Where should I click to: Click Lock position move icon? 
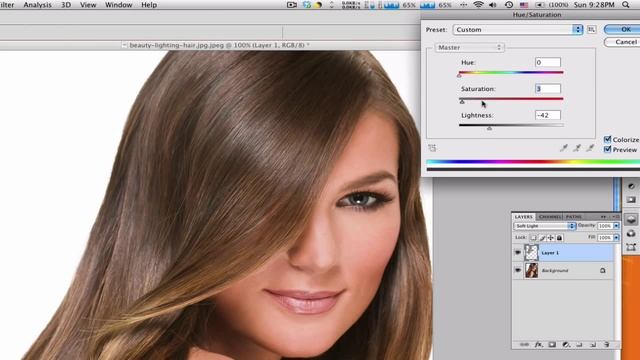551,238
